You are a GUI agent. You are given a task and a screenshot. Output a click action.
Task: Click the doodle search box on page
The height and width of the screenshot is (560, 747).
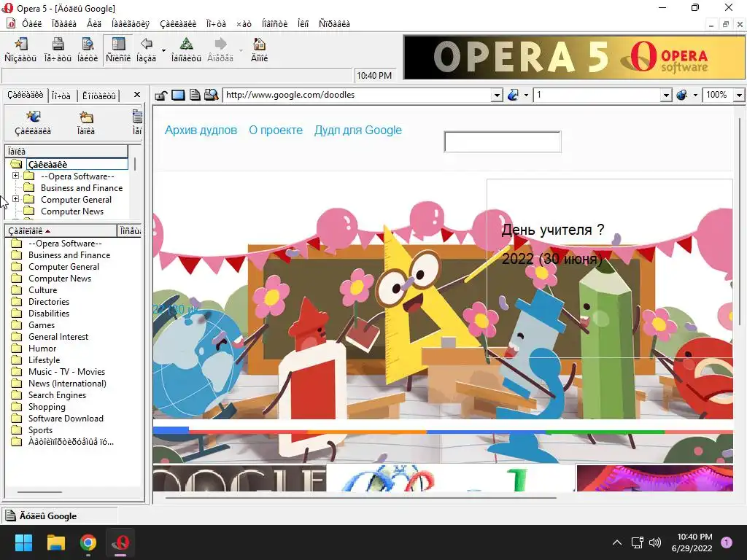[503, 142]
